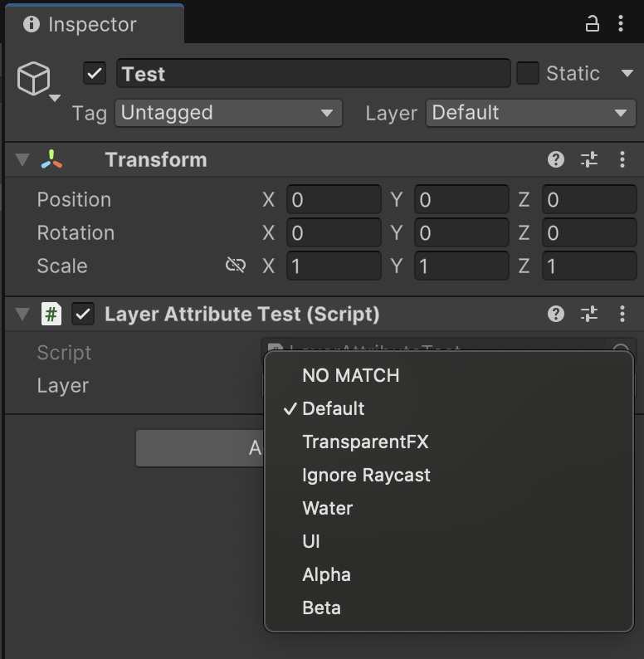Click the Position Z field
The width and height of the screenshot is (644, 659).
pos(589,200)
